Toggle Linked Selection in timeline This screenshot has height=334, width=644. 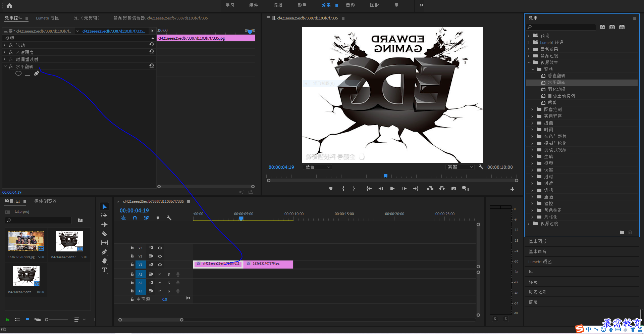click(x=146, y=218)
